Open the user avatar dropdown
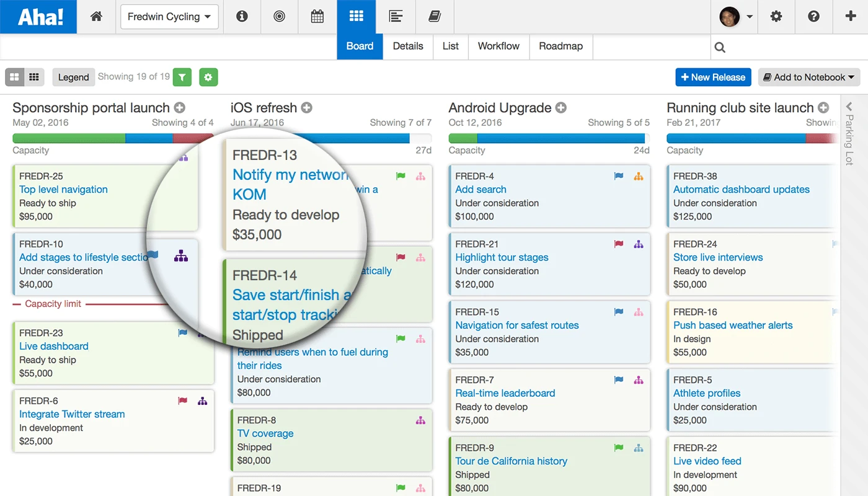 736,17
